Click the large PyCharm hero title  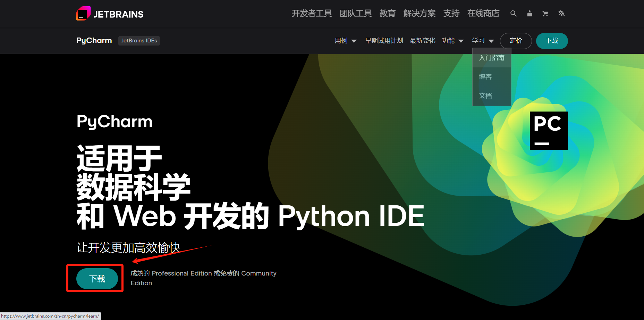tap(115, 122)
